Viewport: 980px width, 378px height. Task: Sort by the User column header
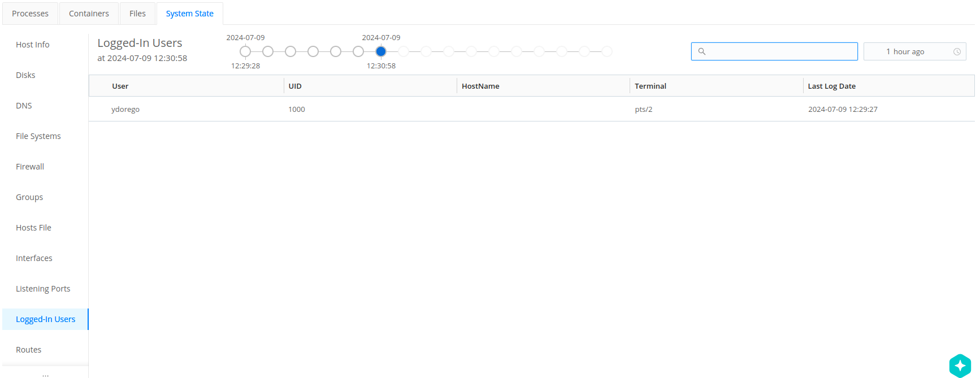(x=120, y=86)
